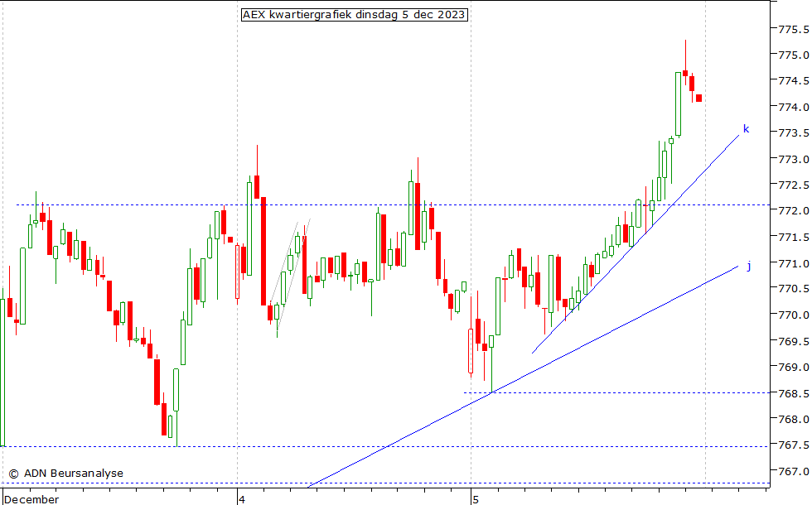Click the last red candle near 774.2
The width and height of the screenshot is (812, 505).
(698, 98)
